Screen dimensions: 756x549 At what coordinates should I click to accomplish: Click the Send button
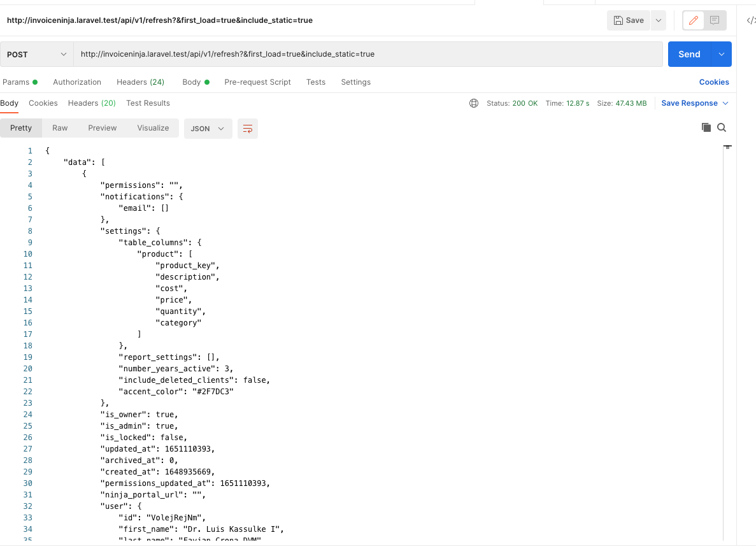[689, 54]
